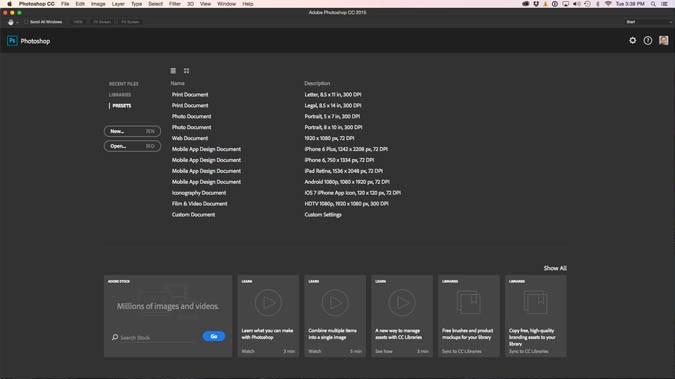Click the Photoshop Ps logo icon
This screenshot has height=379, width=675.
(x=12, y=41)
